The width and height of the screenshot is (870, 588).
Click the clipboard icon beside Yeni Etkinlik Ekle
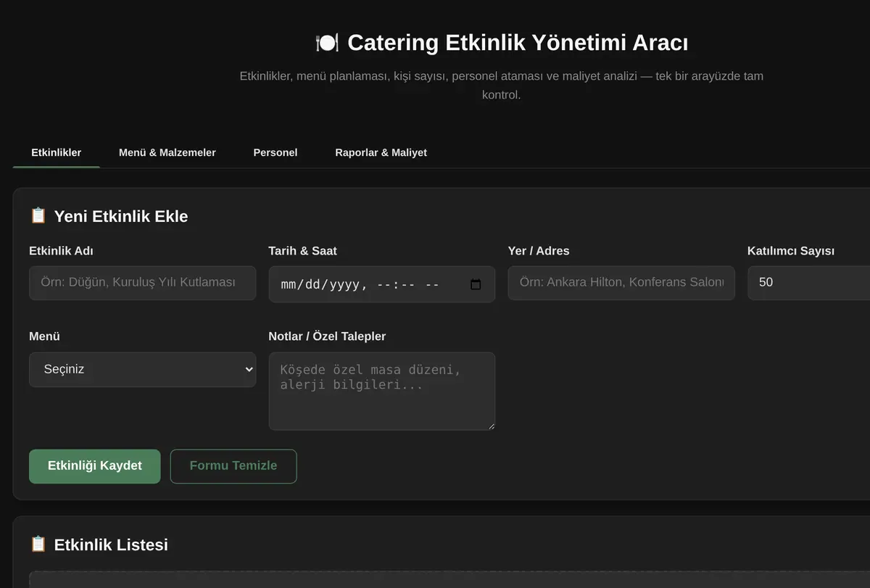click(x=38, y=215)
